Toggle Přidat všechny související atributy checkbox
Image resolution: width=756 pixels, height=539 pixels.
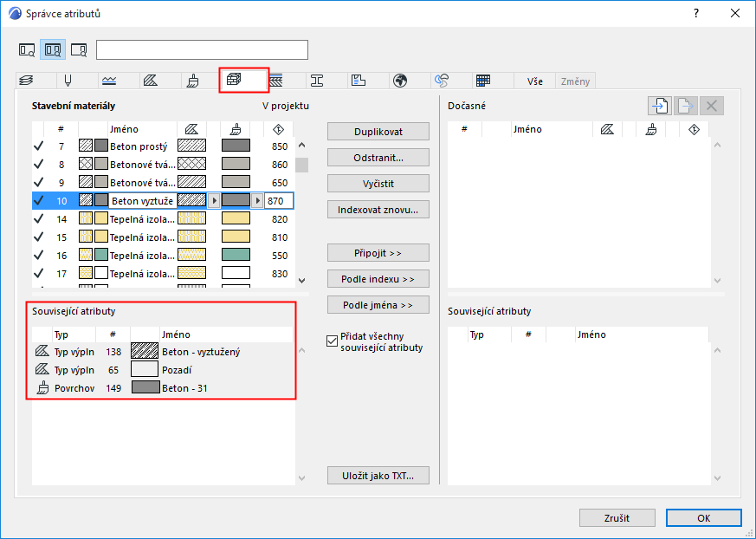pos(332,341)
